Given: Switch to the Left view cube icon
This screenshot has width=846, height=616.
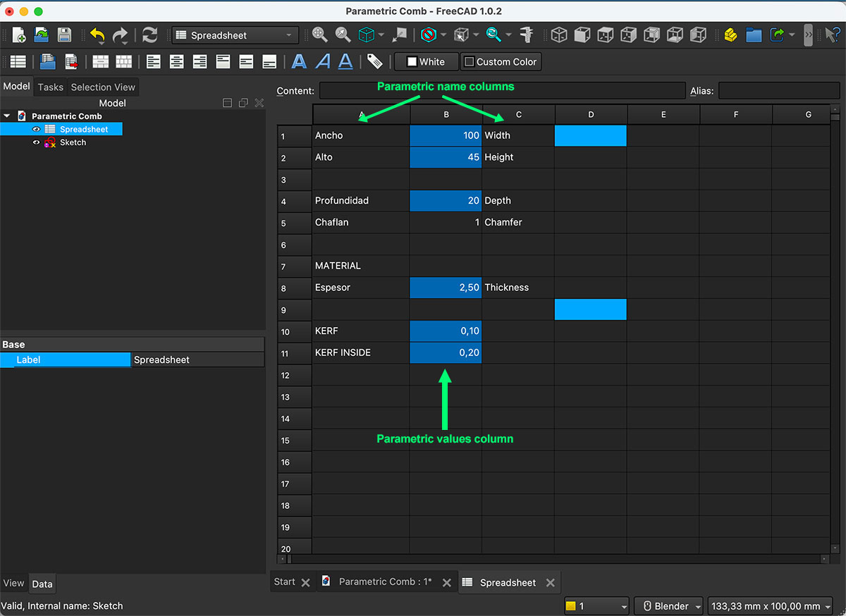Looking at the screenshot, I should (698, 35).
